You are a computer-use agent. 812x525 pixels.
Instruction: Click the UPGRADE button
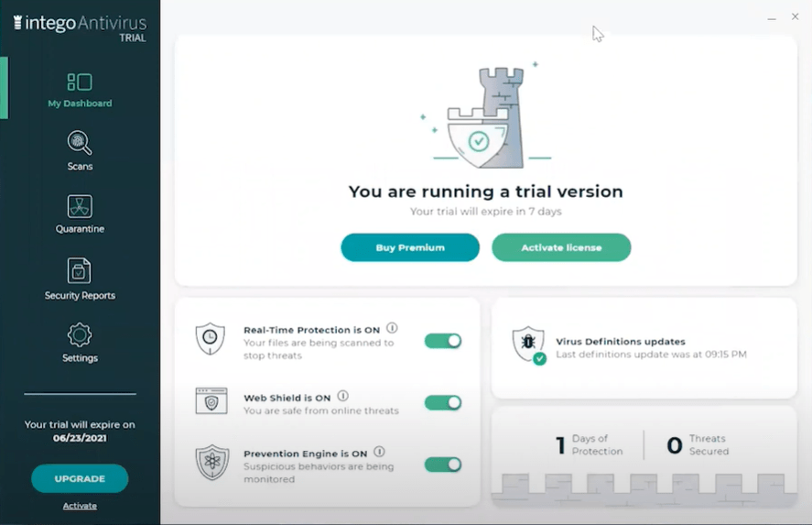point(80,478)
